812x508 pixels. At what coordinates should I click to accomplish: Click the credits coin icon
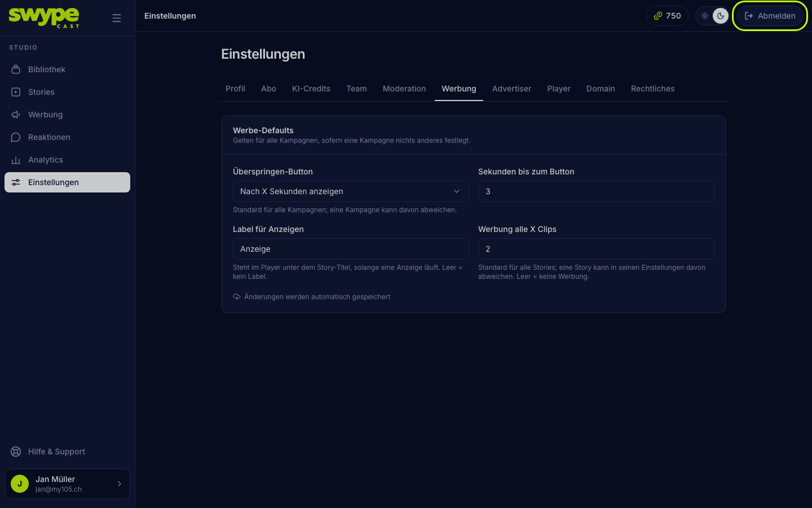[657, 16]
